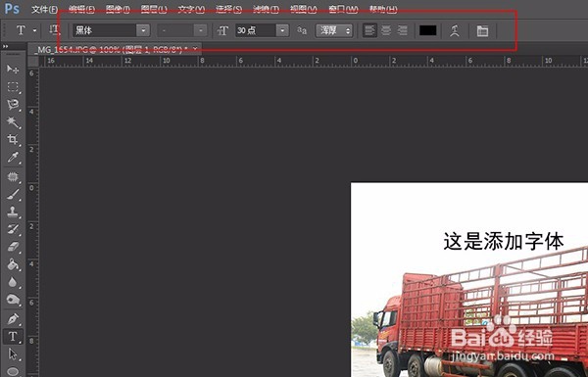This screenshot has height=377, width=588.
Task: Select the Dodge tool
Action: coord(13,300)
